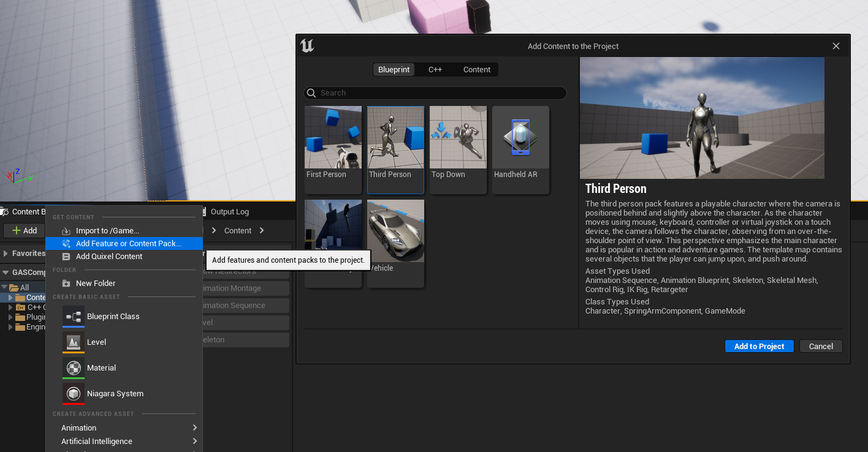Expand the Engine folder tree arrow
Viewport: 868px width, 452px height.
pyautogui.click(x=10, y=327)
